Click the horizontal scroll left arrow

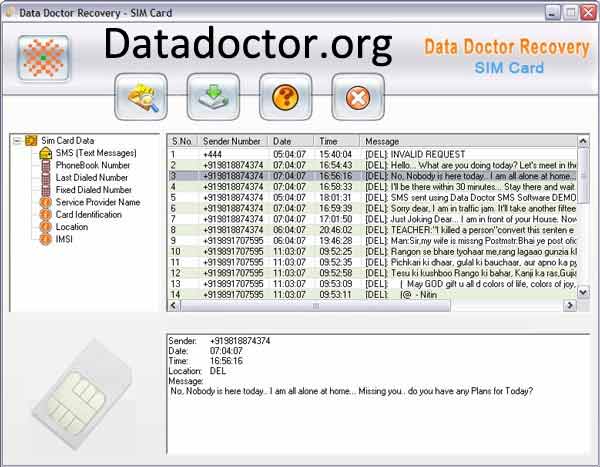click(174, 305)
